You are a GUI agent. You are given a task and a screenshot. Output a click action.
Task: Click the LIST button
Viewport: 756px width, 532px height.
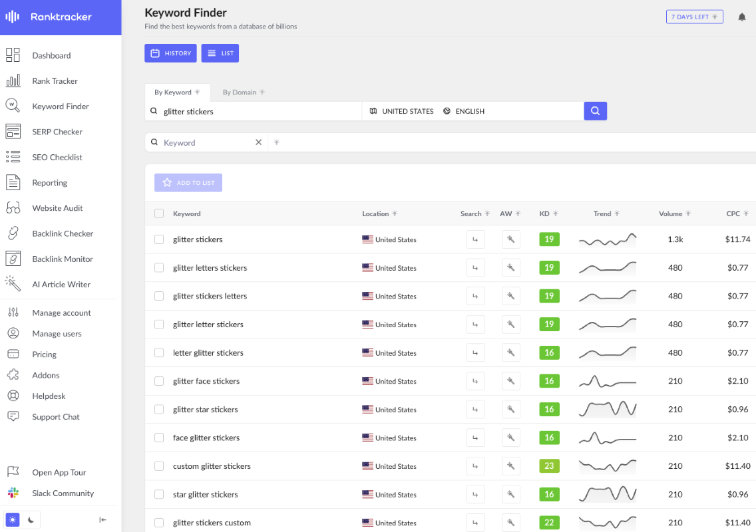220,53
